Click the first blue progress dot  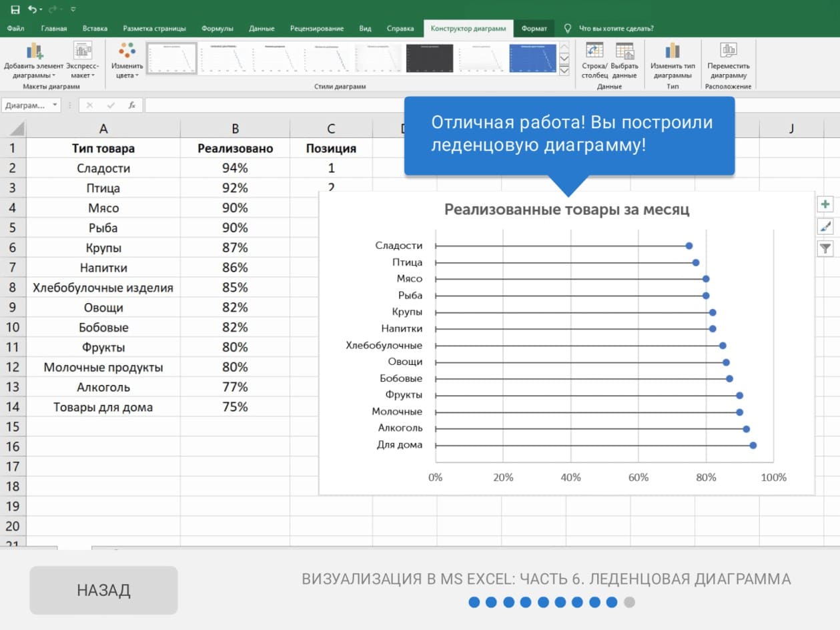coord(474,603)
